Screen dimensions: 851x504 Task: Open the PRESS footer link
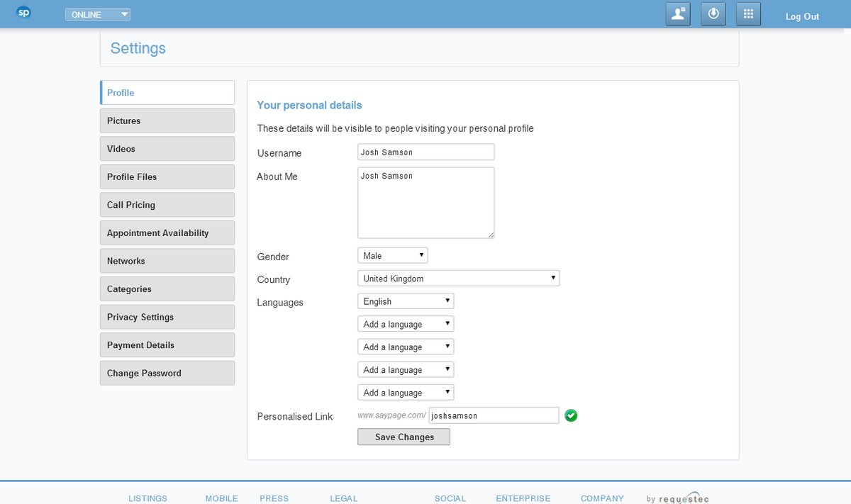click(x=274, y=498)
